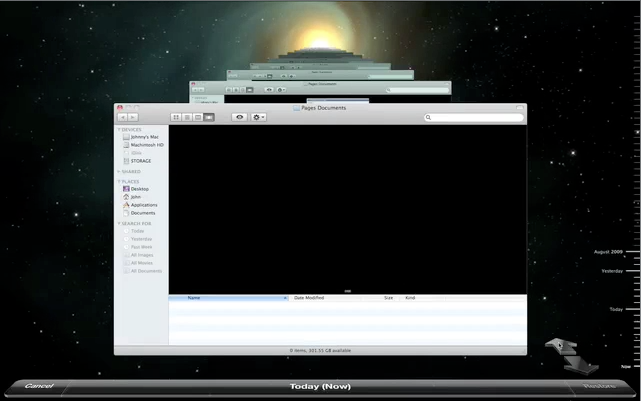
Task: Jump to August 2009 on timeline
Action: 608,252
